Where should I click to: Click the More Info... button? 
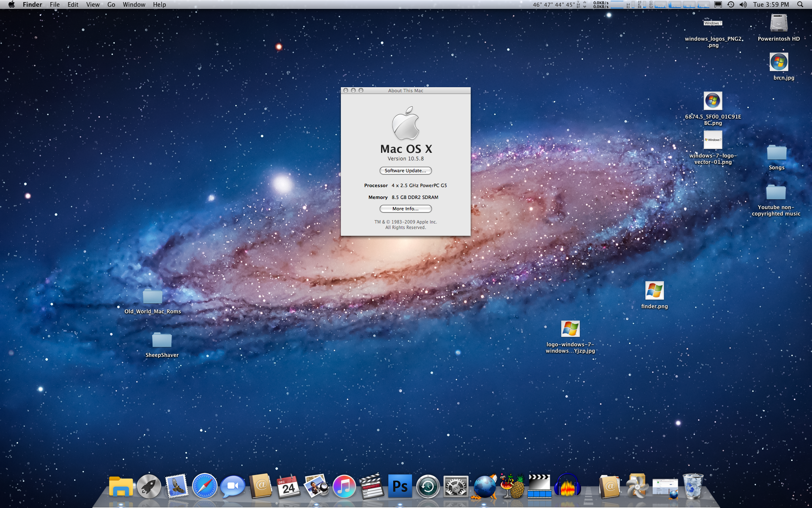[406, 209]
